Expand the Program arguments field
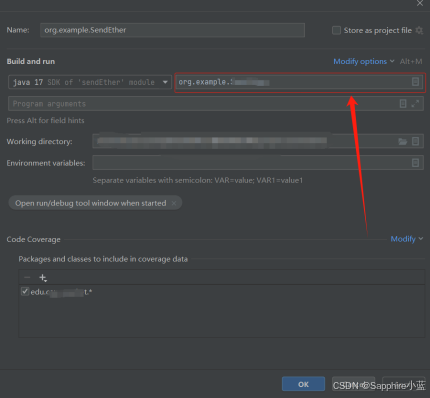 415,104
